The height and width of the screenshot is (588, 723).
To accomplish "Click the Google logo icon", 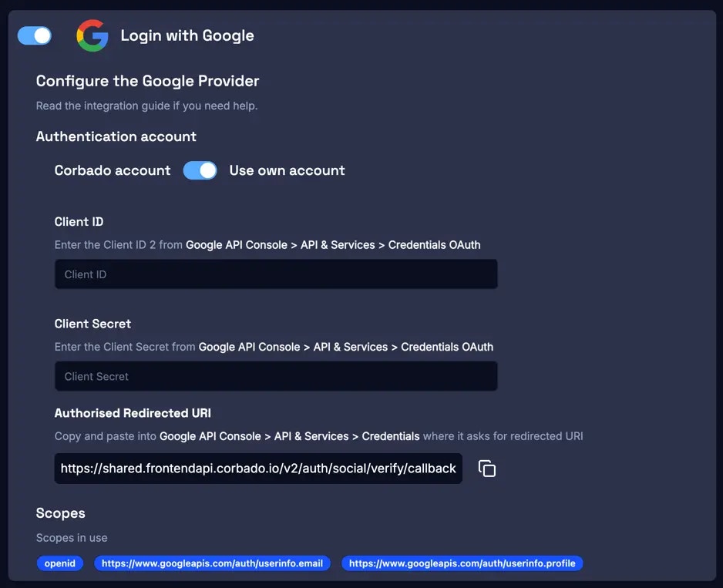I will (92, 35).
